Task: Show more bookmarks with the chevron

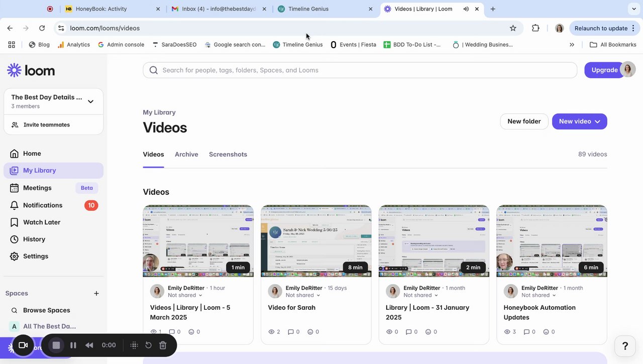Action: tap(572, 45)
